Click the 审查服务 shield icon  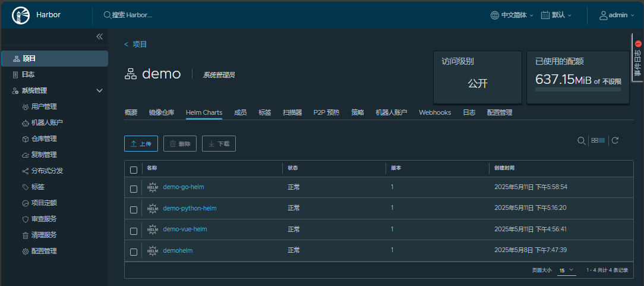click(25, 219)
